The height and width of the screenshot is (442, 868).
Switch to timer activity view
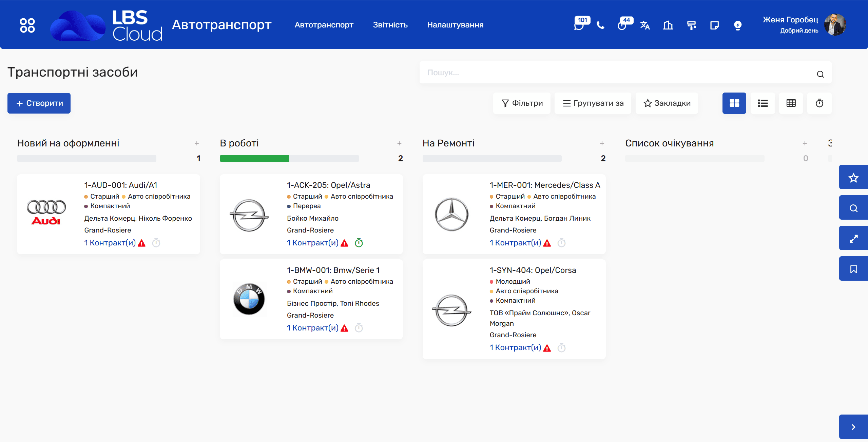tap(819, 103)
